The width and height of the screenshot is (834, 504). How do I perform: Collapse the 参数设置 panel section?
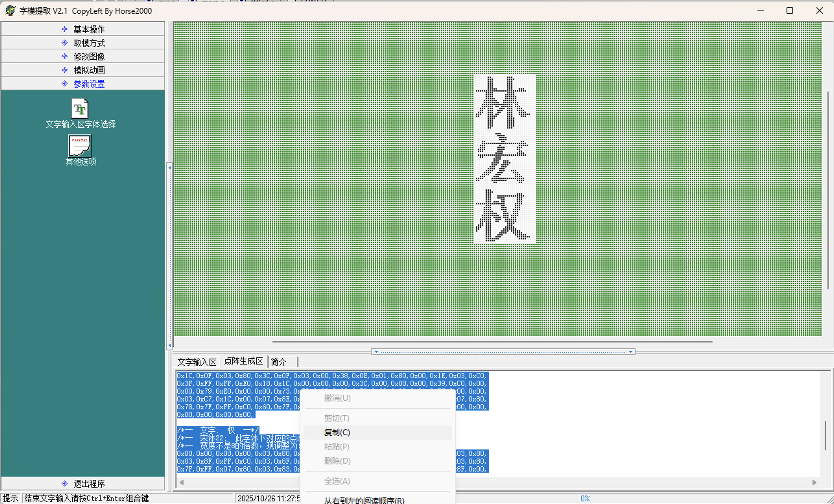click(x=89, y=83)
